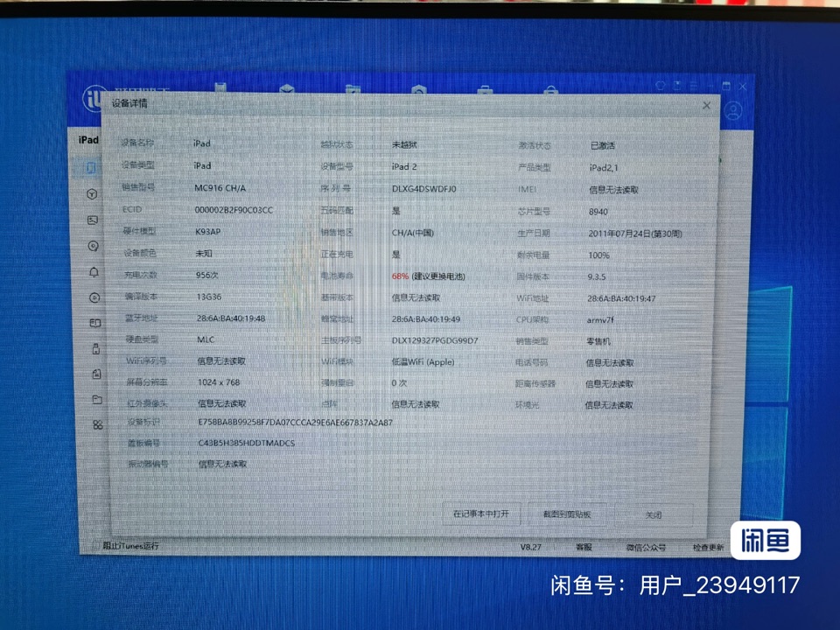Image resolution: width=840 pixels, height=630 pixels.
Task: Open the more tools four-circle sidebar icon
Action: tap(97, 425)
